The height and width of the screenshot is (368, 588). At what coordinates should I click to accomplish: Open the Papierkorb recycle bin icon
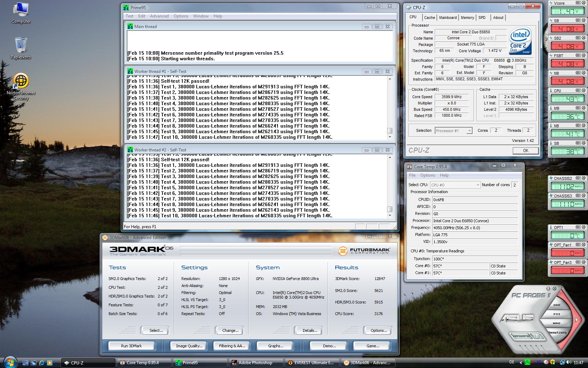point(21,48)
